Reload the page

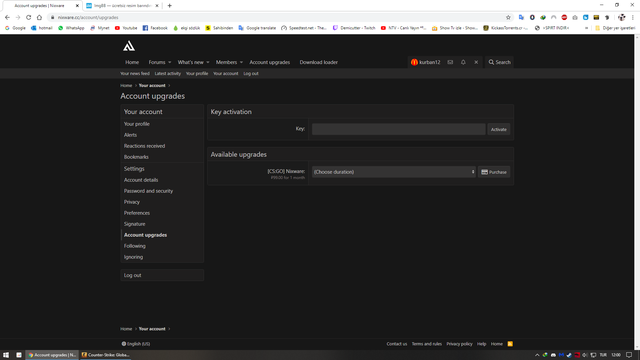point(29,18)
